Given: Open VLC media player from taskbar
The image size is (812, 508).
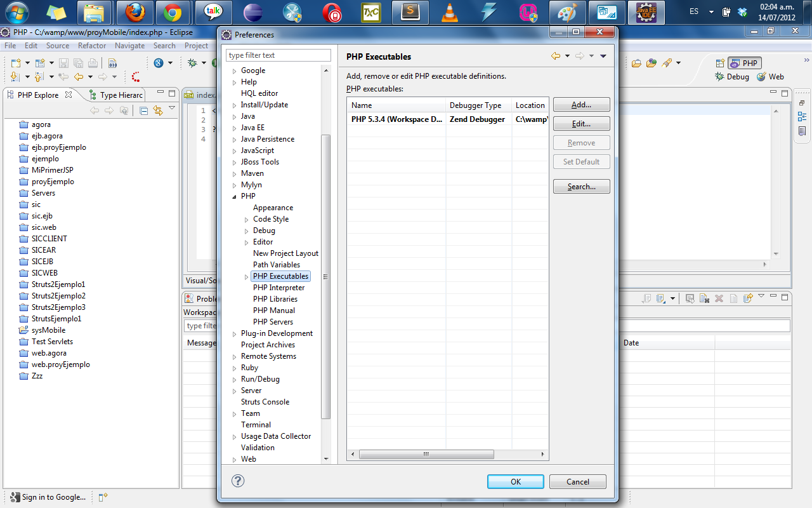Looking at the screenshot, I should (450, 12).
